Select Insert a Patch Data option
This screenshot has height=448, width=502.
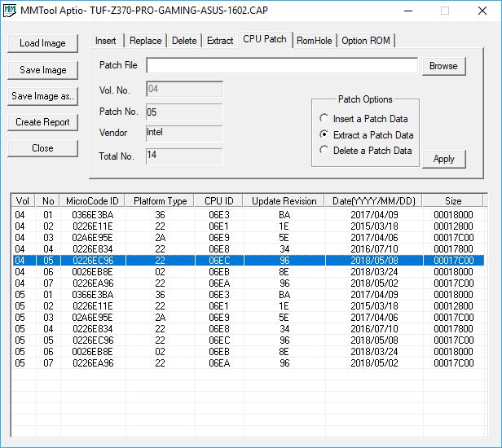(363, 119)
